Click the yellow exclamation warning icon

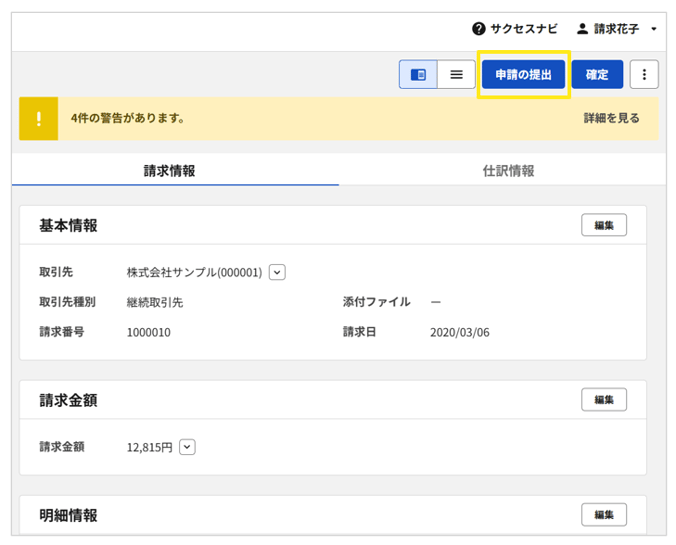tap(39, 119)
